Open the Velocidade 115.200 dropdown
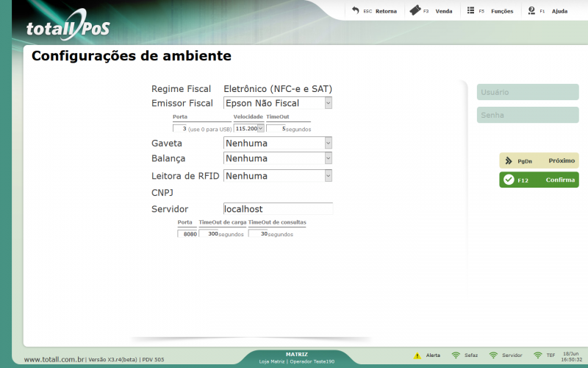 tap(249, 128)
